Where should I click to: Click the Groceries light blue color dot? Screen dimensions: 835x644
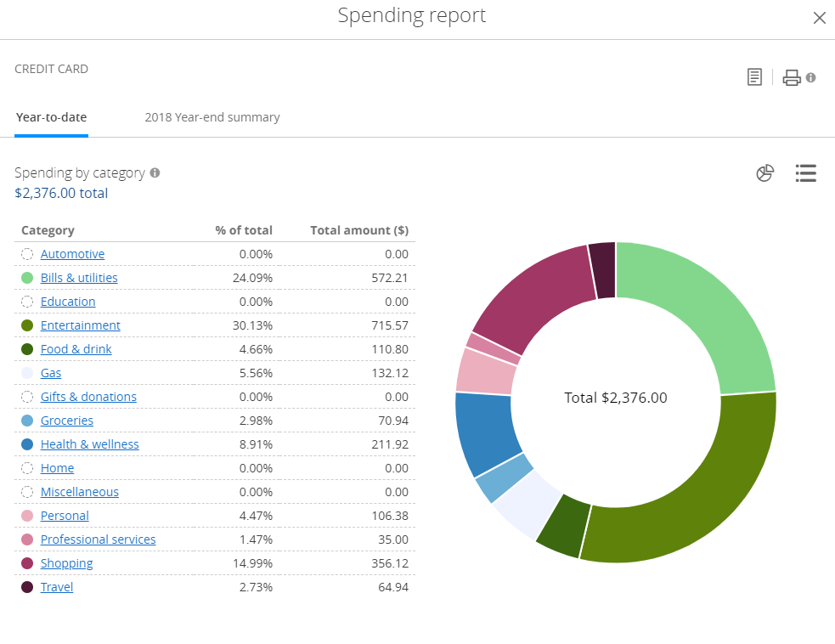[27, 421]
